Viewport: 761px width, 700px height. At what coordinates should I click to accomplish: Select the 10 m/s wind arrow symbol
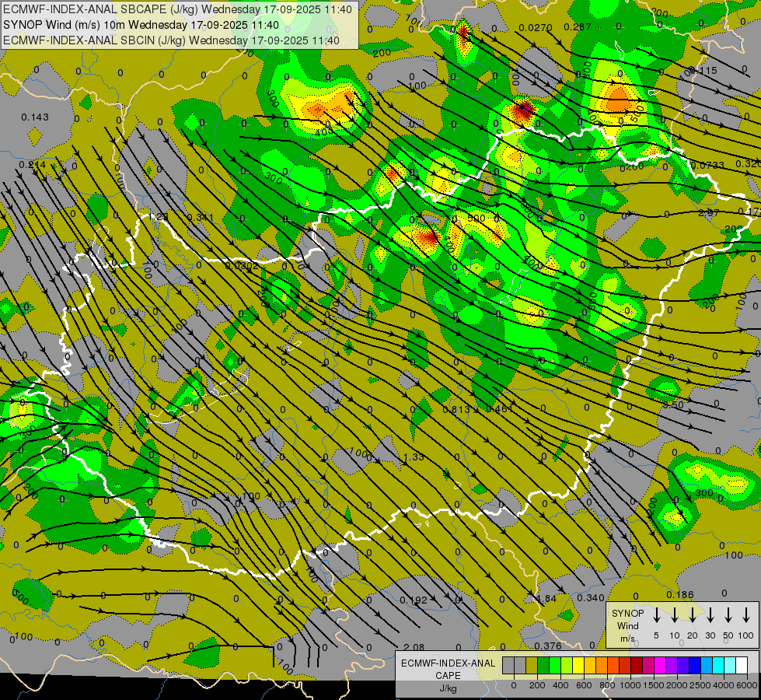coord(675,615)
